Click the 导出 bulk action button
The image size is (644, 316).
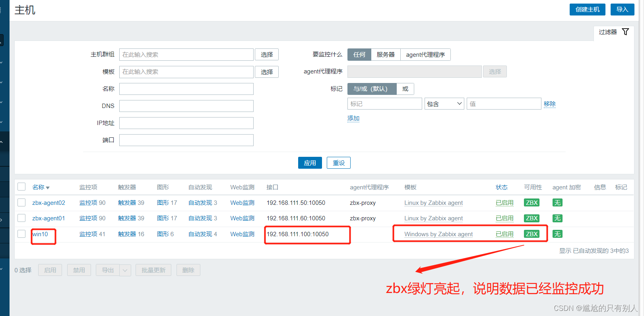pyautogui.click(x=108, y=270)
